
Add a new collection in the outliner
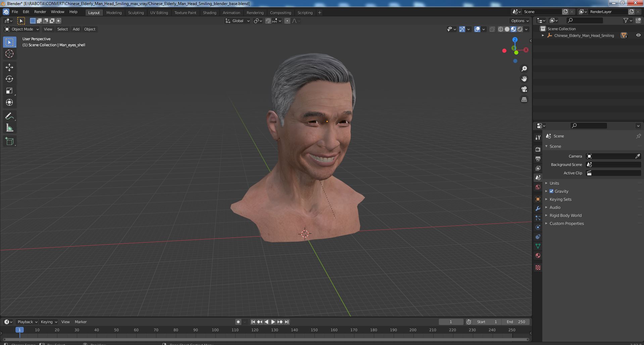pyautogui.click(x=638, y=21)
